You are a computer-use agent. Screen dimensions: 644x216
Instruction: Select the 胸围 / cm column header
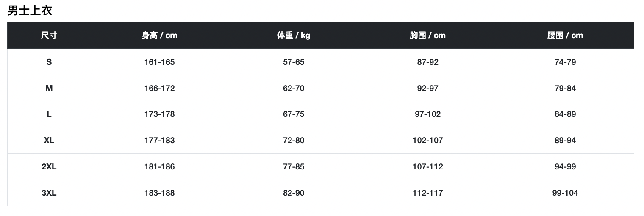click(427, 36)
